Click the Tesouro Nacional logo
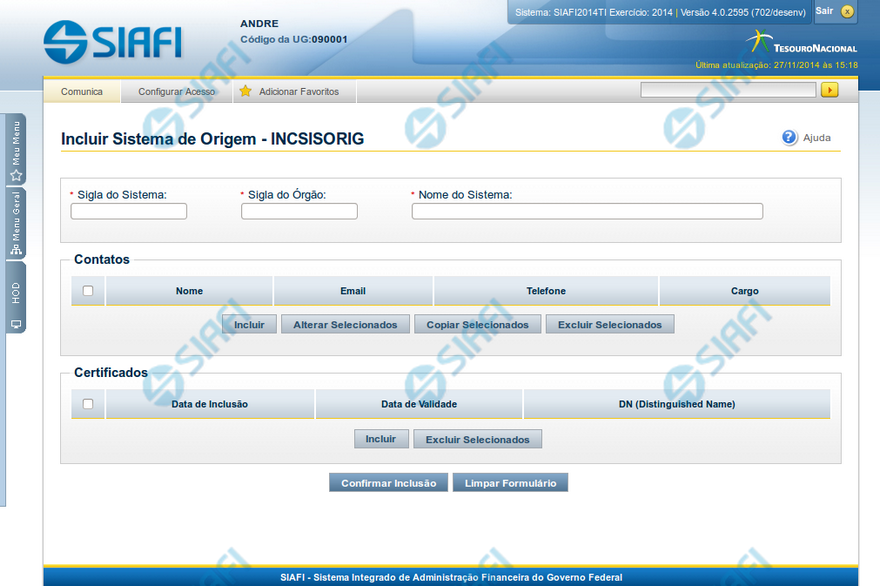 tap(801, 43)
